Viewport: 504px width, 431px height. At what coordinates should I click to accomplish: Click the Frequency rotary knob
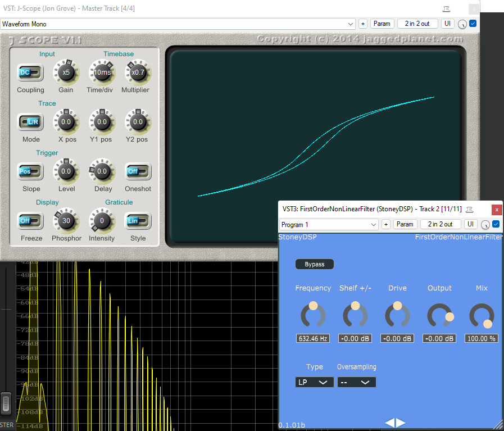click(313, 315)
